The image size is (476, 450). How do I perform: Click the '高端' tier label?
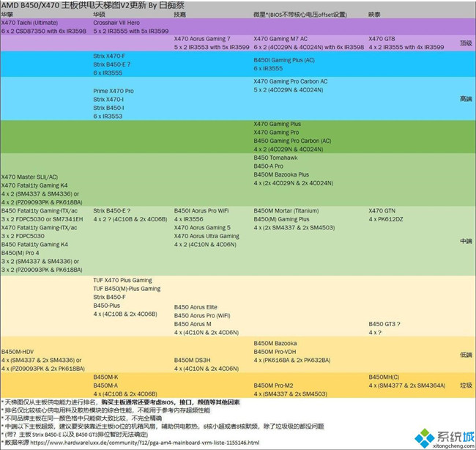466,99
